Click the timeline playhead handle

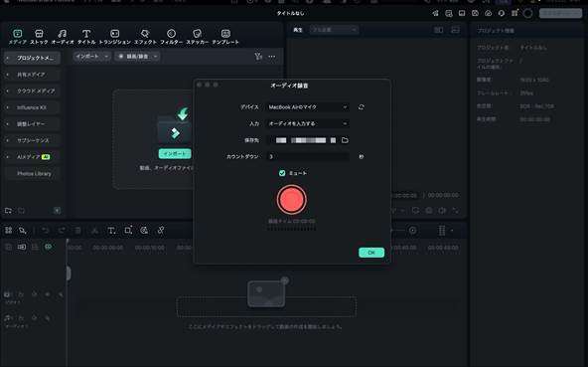69,274
